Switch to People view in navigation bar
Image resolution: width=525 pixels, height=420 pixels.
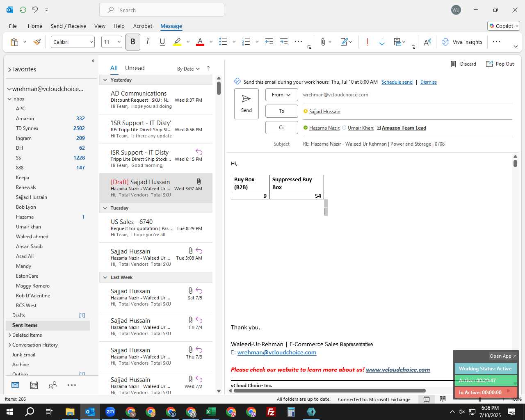[x=52, y=385]
